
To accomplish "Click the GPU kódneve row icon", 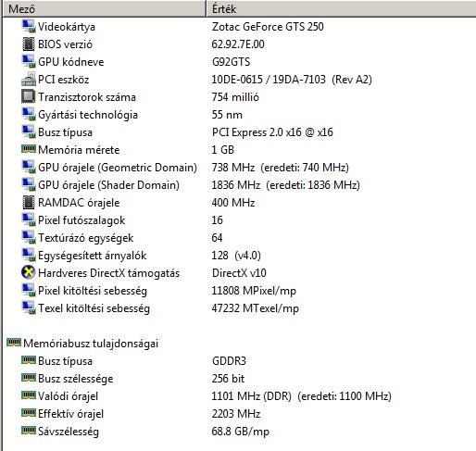I will coord(29,61).
